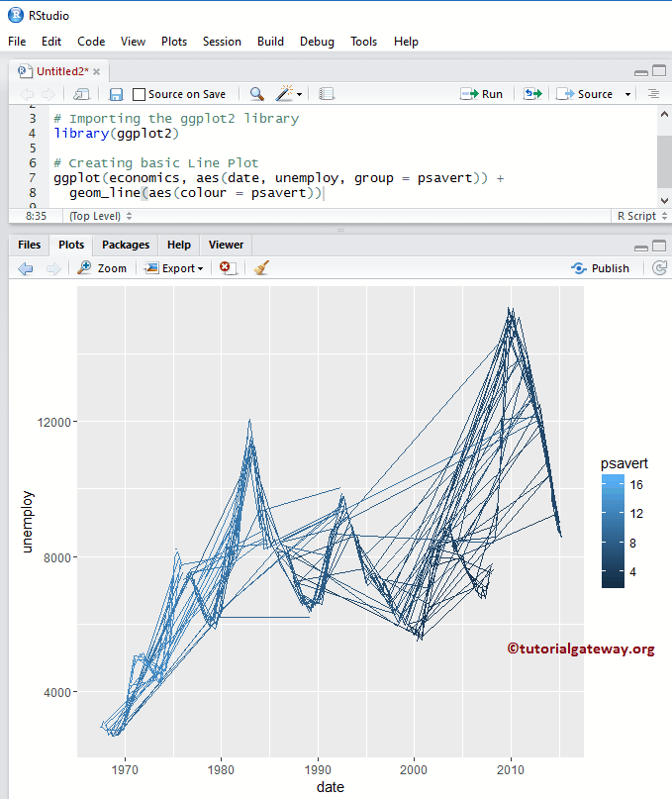Image resolution: width=672 pixels, height=799 pixels.
Task: Switch to the Packages tab
Action: (x=126, y=246)
